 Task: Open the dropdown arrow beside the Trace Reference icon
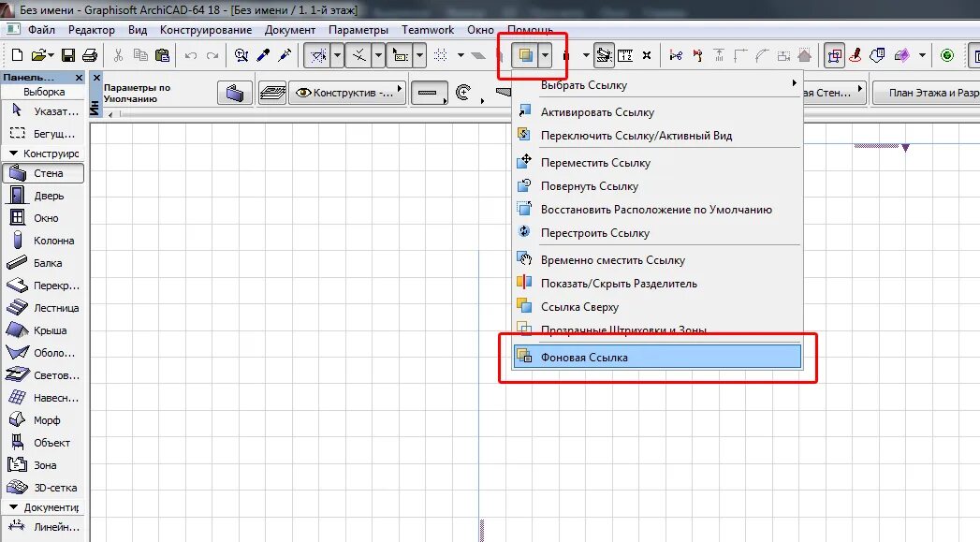pos(545,55)
